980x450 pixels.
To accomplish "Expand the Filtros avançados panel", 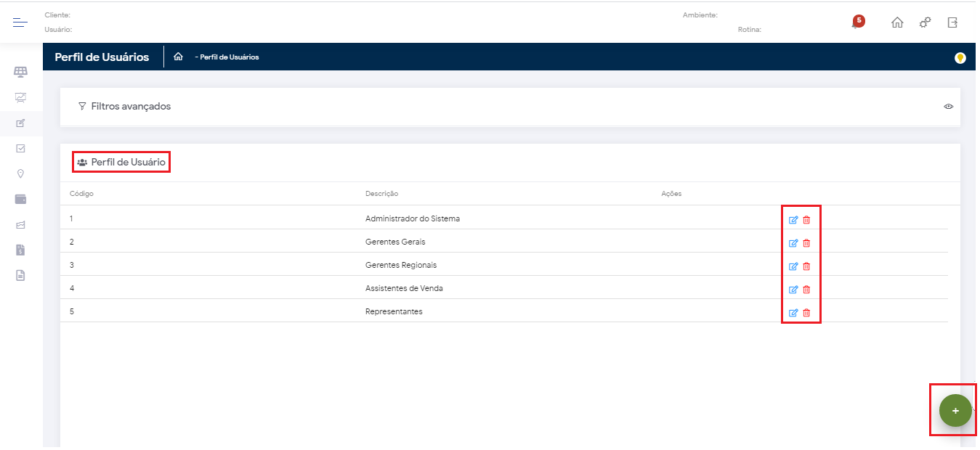I will coord(124,107).
